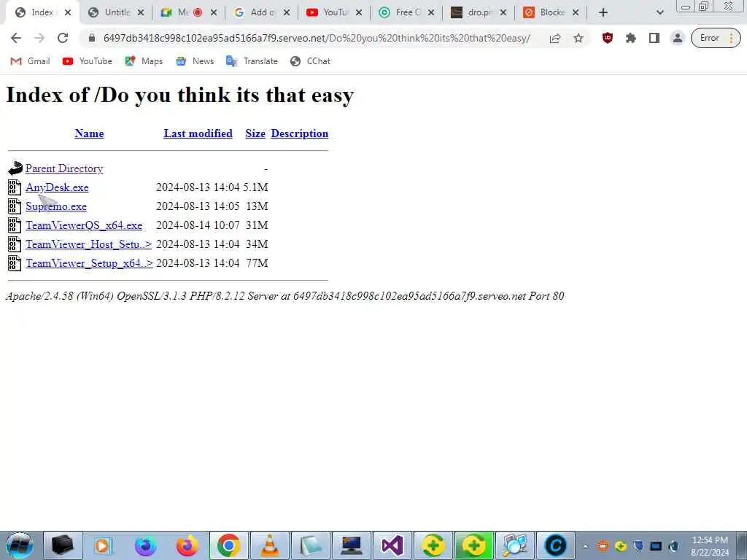This screenshot has width=747, height=560.
Task: Open the Windows Start button
Action: (19, 545)
